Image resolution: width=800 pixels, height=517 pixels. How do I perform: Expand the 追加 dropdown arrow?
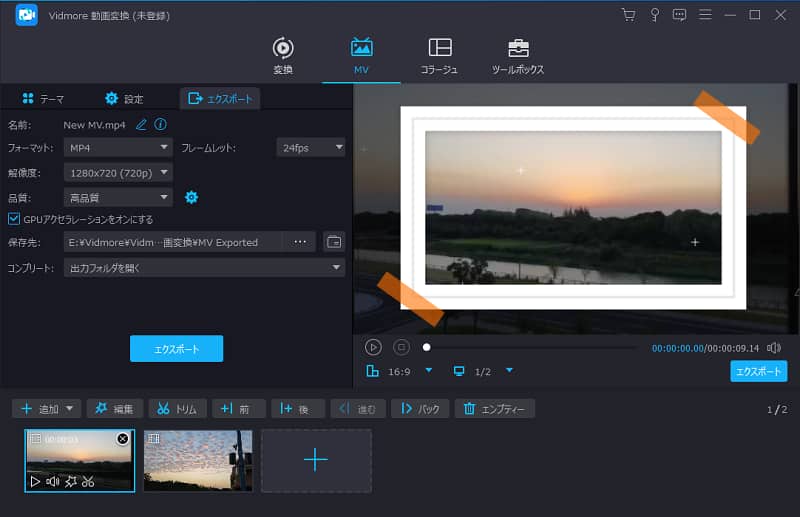click(70, 408)
